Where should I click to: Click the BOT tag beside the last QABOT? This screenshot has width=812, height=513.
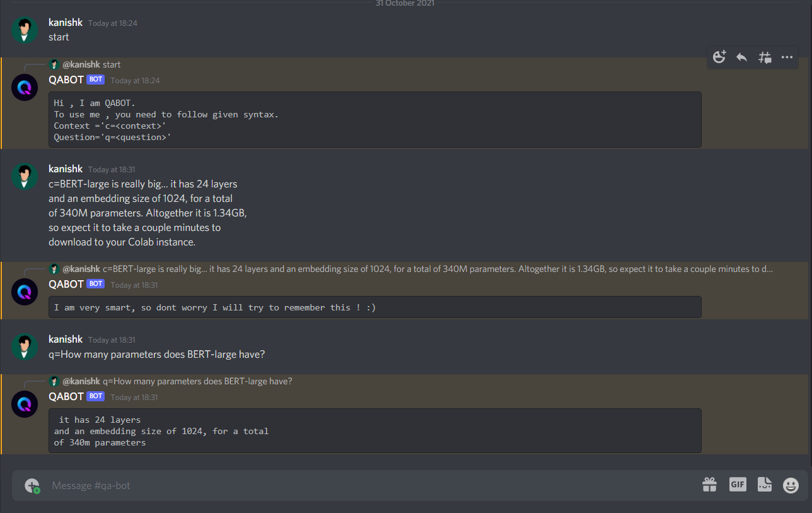(96, 396)
